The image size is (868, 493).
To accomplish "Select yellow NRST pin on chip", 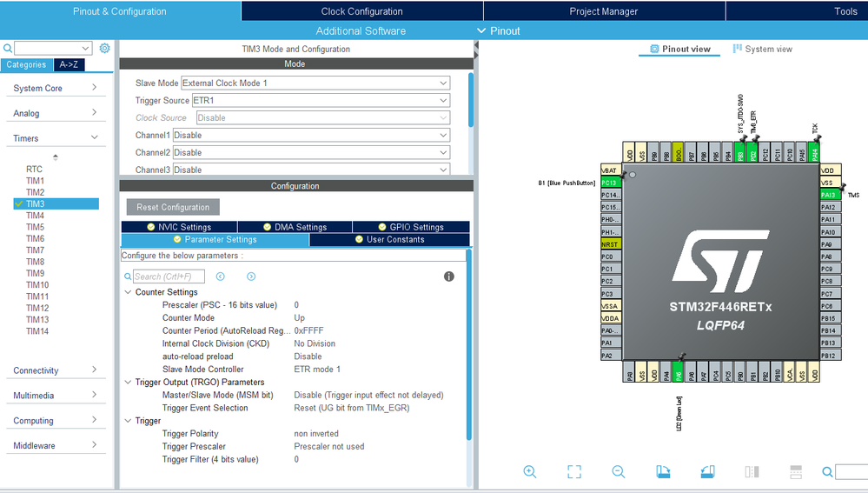I will point(611,244).
